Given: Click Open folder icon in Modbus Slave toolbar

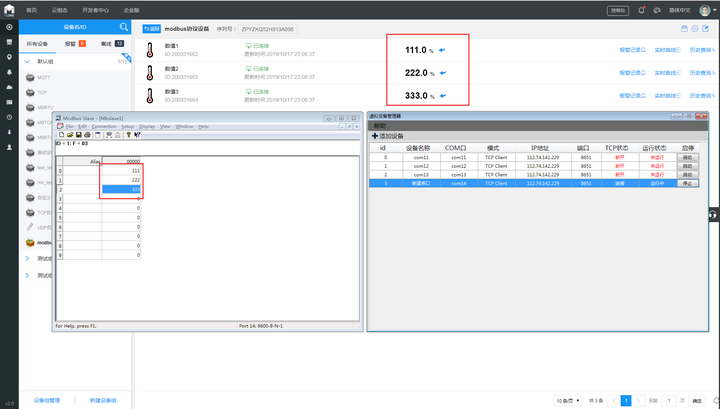Looking at the screenshot, I should tap(70, 135).
